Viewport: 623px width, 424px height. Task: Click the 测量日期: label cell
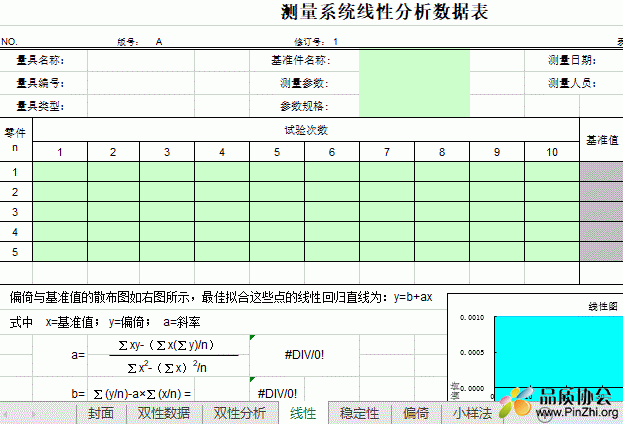572,60
